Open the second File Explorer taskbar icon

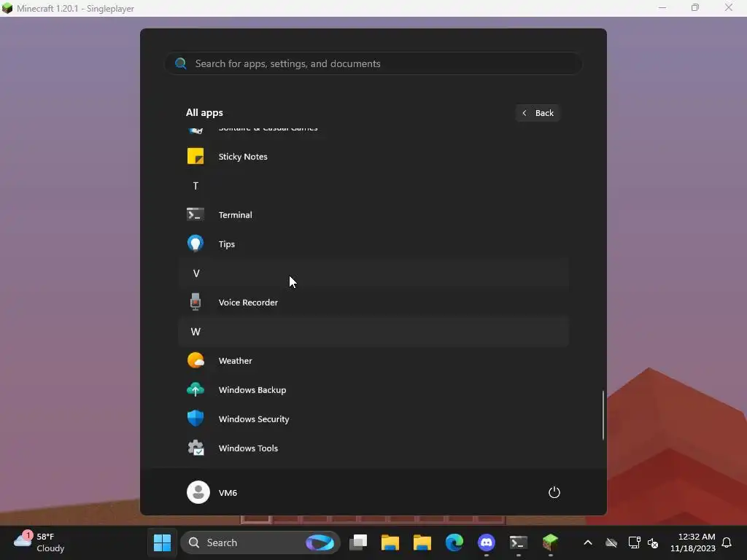pyautogui.click(x=422, y=542)
